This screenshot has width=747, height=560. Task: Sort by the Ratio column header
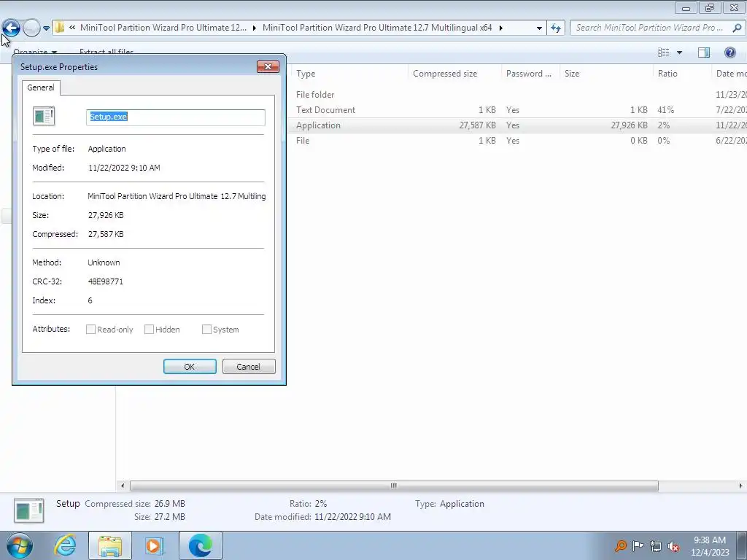point(682,74)
